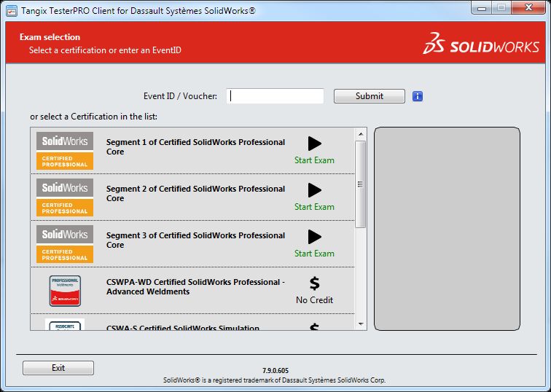The width and height of the screenshot is (551, 392).
Task: Click No Credit label for Advanced Weldments
Action: pos(315,300)
